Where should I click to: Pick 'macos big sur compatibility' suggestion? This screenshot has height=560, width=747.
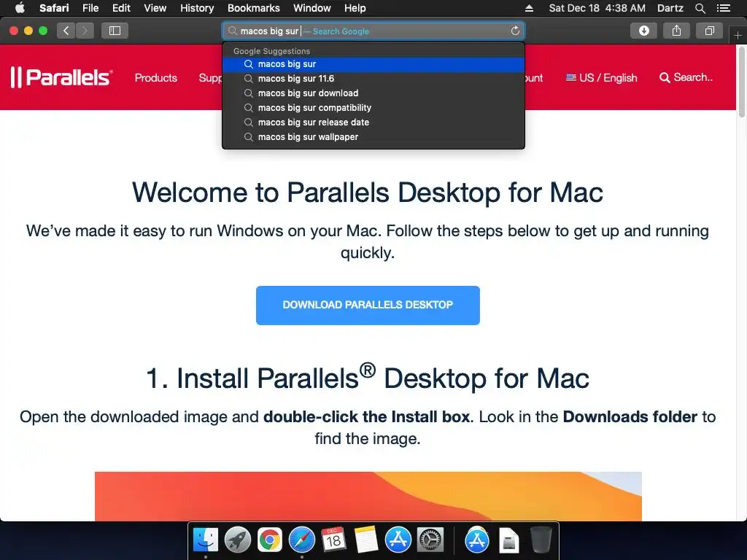(373, 108)
